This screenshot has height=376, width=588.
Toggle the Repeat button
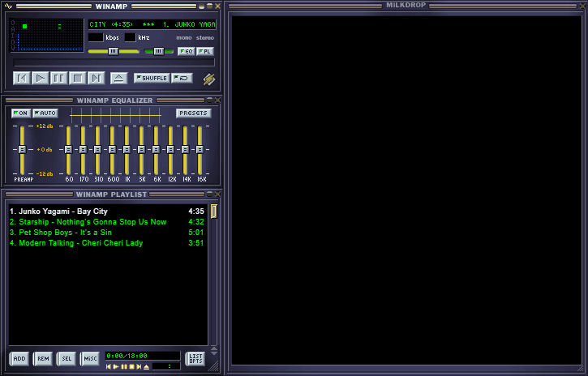[x=182, y=79]
